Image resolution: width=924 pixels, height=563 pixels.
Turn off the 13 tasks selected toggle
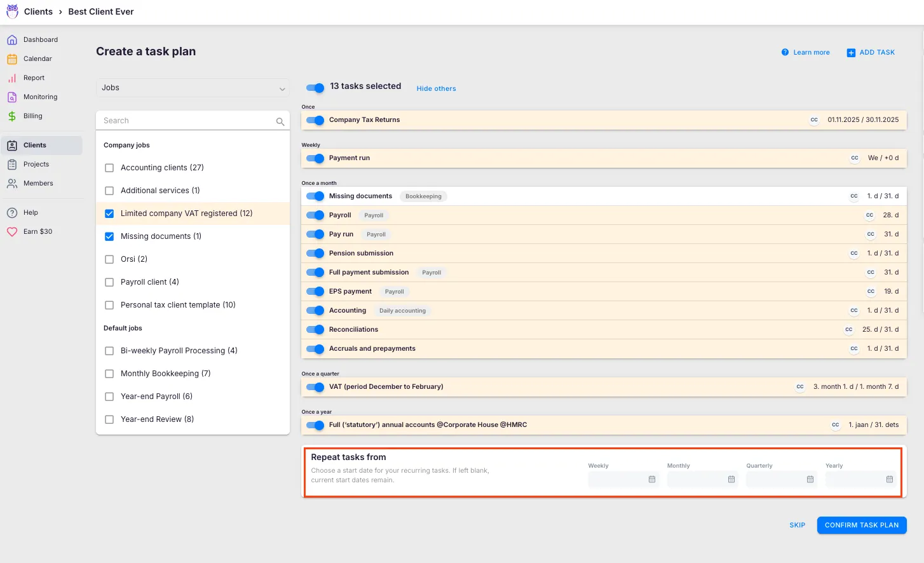point(315,88)
